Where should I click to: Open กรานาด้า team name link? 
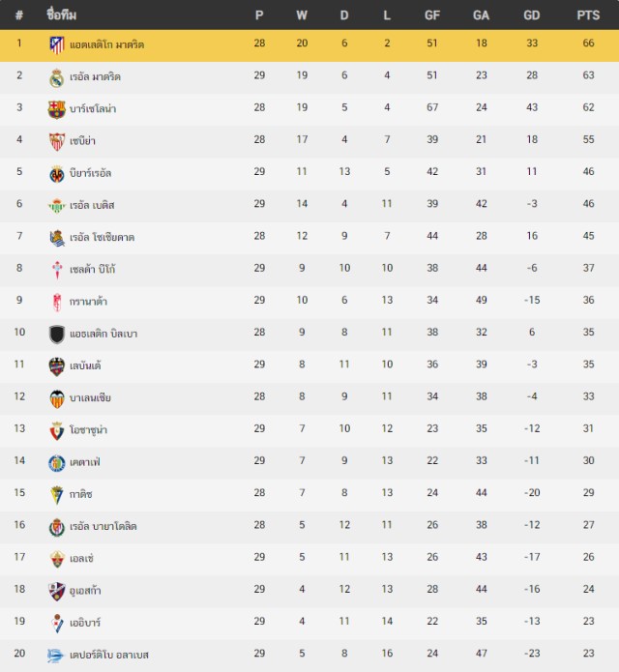click(x=88, y=302)
